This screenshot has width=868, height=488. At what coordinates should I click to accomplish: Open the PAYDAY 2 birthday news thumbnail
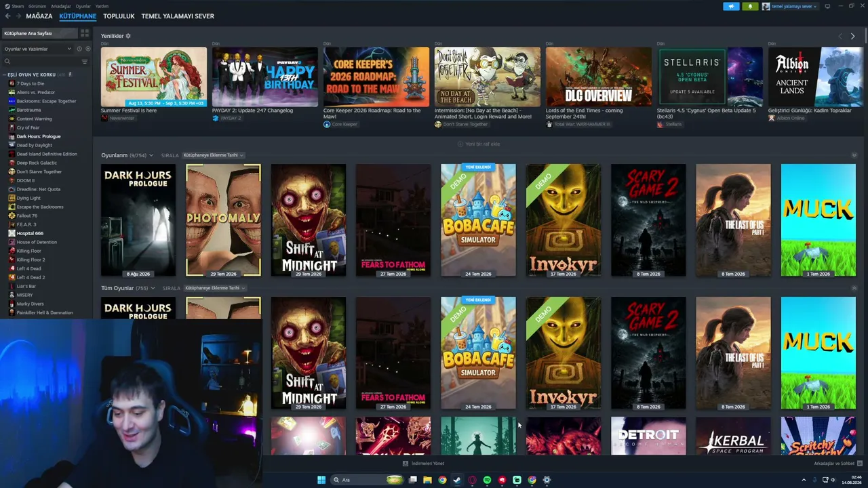(265, 77)
